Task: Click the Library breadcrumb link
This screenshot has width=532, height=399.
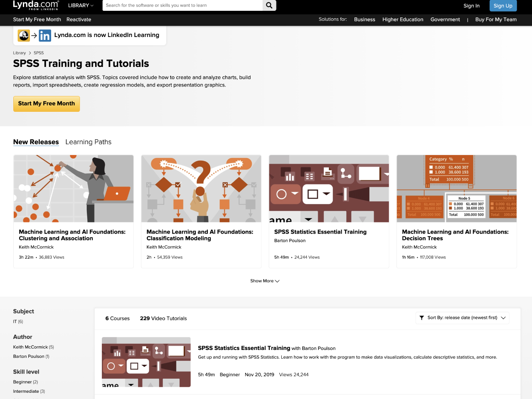Action: (19, 53)
